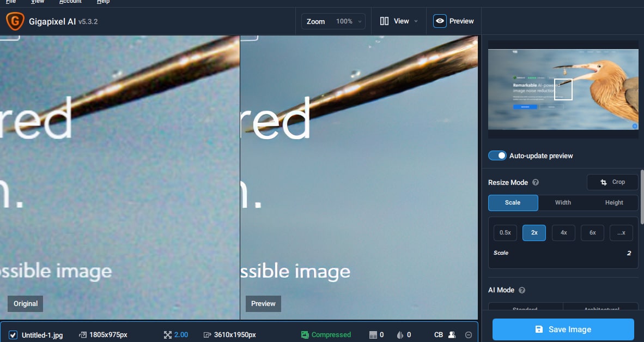The width and height of the screenshot is (644, 342).
Task: Click the scale factor icon beside 2.00
Action: coord(167,335)
